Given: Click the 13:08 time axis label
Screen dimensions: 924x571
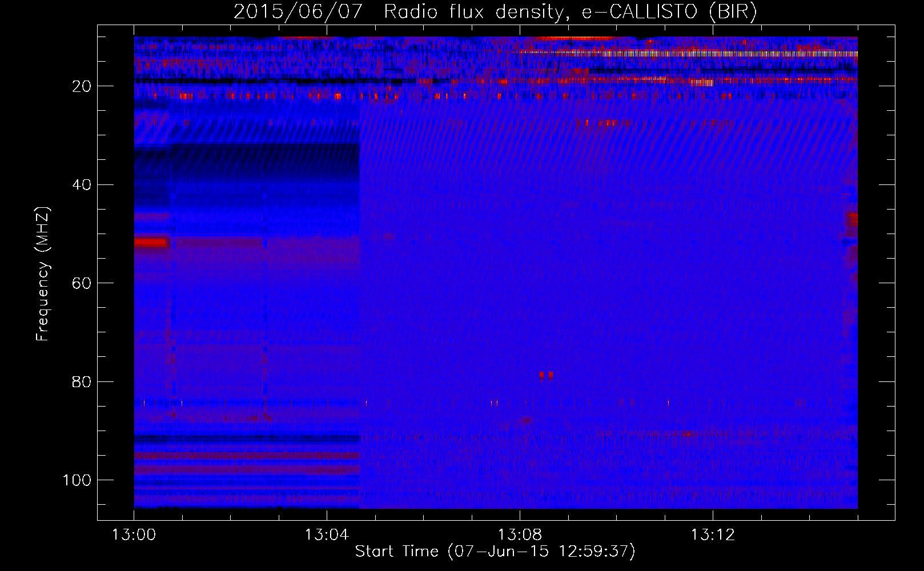Looking at the screenshot, I should point(520,535).
